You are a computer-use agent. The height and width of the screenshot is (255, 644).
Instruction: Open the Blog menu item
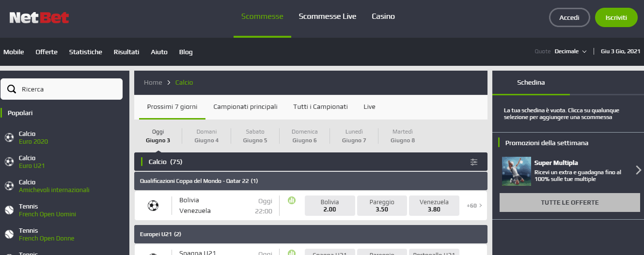coord(186,52)
